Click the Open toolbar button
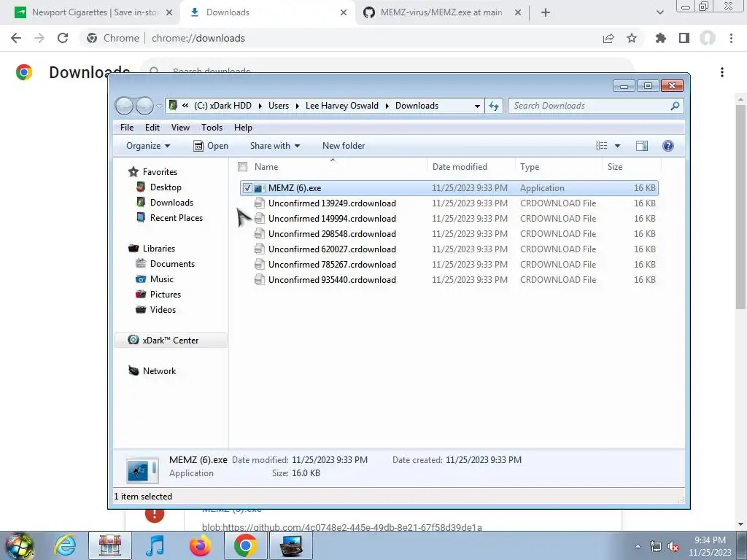Image resolution: width=747 pixels, height=560 pixels. point(211,146)
